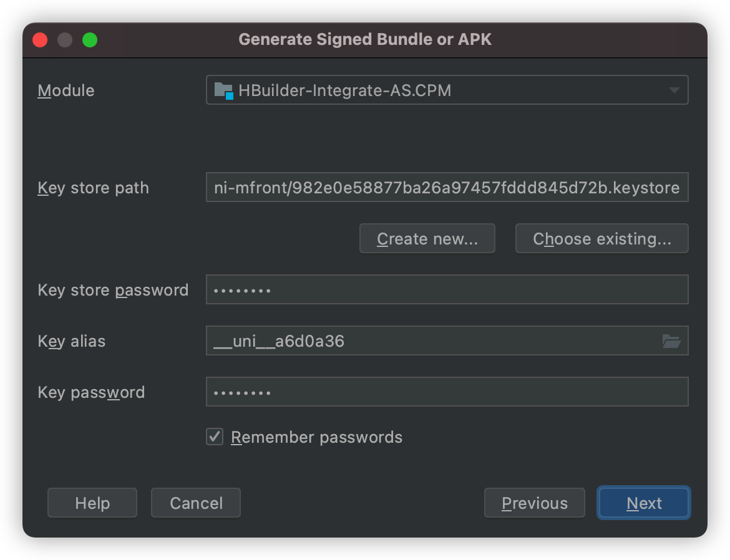Focus the Key store password field
Image resolution: width=730 pixels, height=560 pixels.
point(447,289)
